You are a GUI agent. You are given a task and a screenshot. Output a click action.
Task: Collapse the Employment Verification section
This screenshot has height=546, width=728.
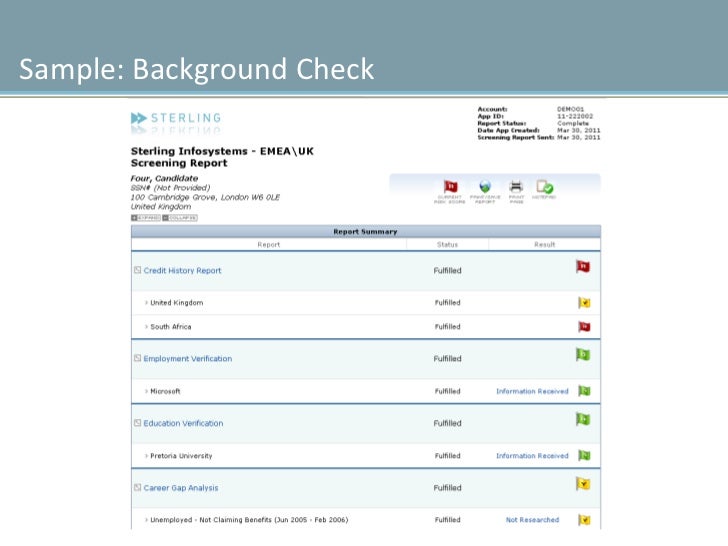(x=137, y=358)
